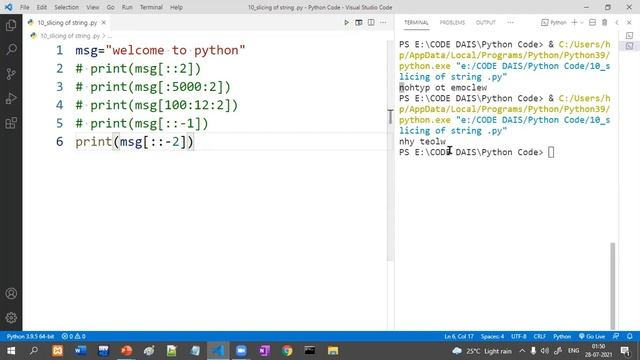Click terminal output 'nohtyp ot emoclew'

tap(443, 87)
